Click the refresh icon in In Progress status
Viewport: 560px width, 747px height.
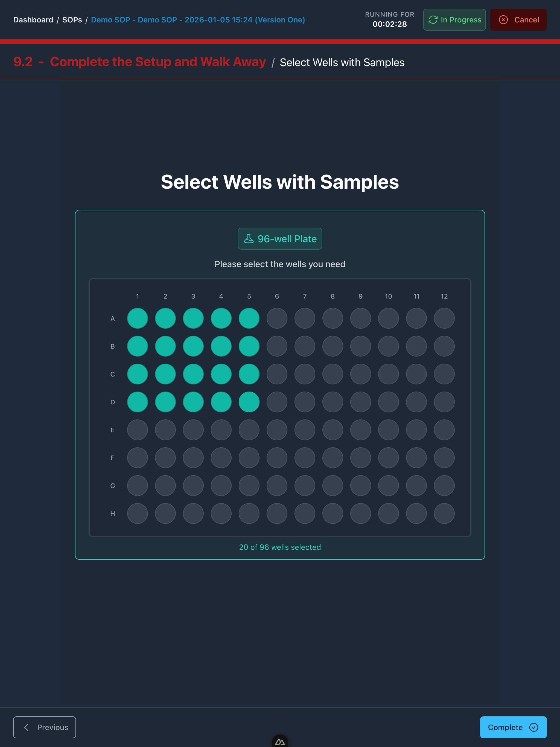coord(433,20)
